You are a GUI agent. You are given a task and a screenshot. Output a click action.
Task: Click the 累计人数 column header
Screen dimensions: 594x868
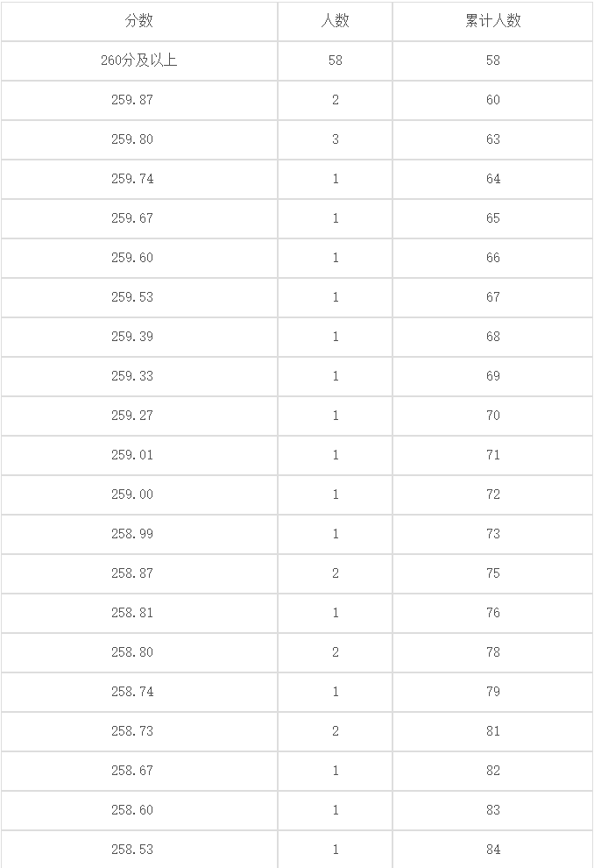tap(492, 21)
